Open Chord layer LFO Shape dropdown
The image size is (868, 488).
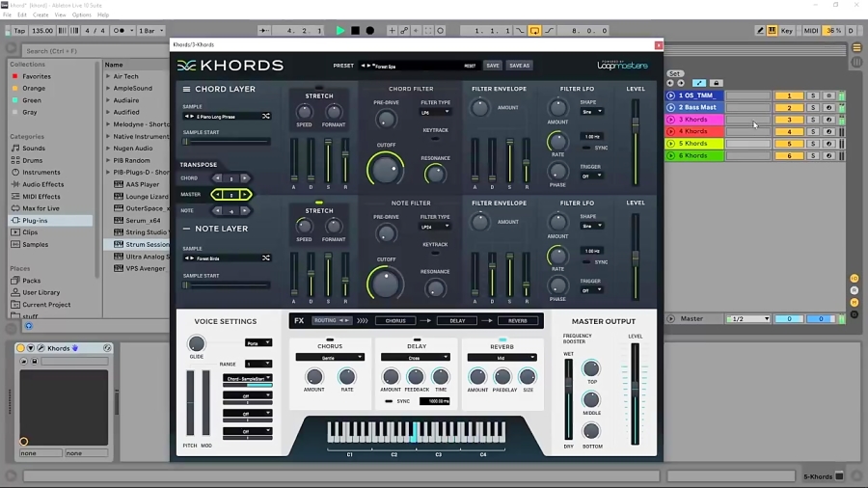point(592,112)
